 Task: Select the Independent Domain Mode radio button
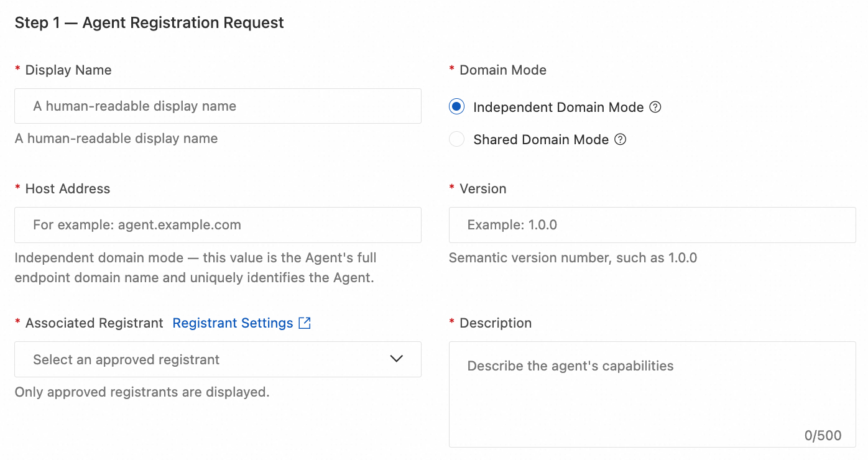pyautogui.click(x=457, y=107)
